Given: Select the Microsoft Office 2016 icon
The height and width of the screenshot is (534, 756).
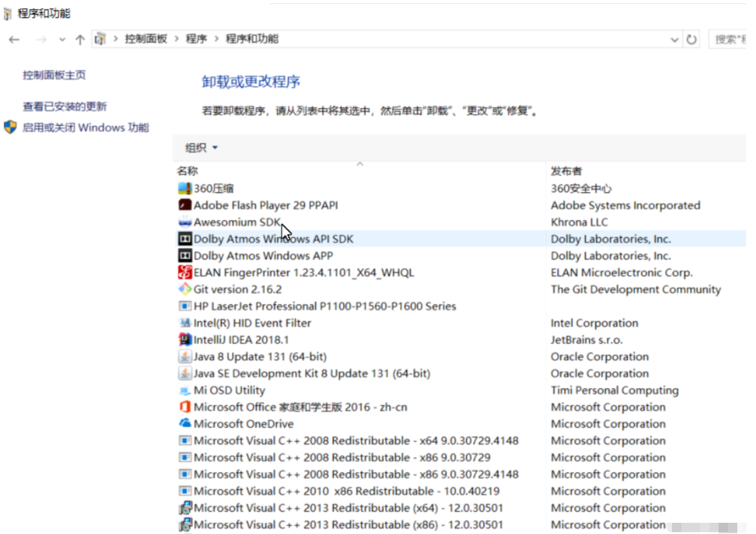Looking at the screenshot, I should click(185, 406).
